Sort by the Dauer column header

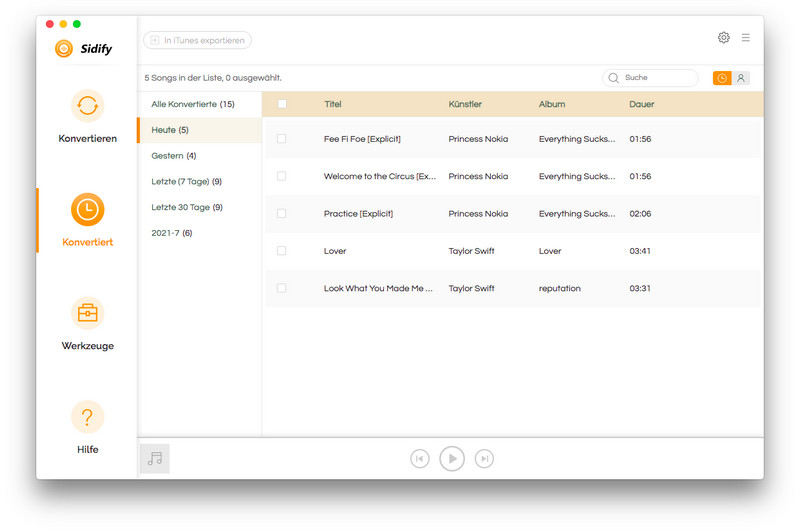click(x=641, y=104)
